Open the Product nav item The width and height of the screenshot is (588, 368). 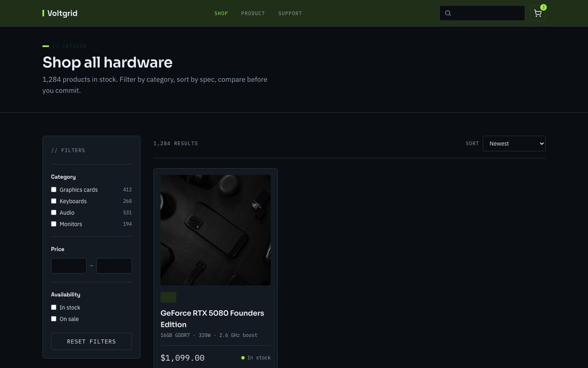(x=253, y=13)
